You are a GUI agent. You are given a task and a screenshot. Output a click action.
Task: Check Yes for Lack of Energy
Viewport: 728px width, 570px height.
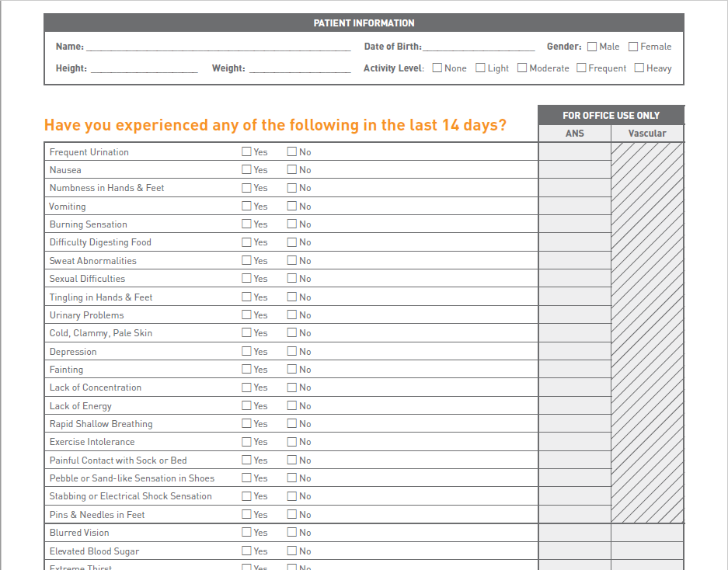coord(246,405)
